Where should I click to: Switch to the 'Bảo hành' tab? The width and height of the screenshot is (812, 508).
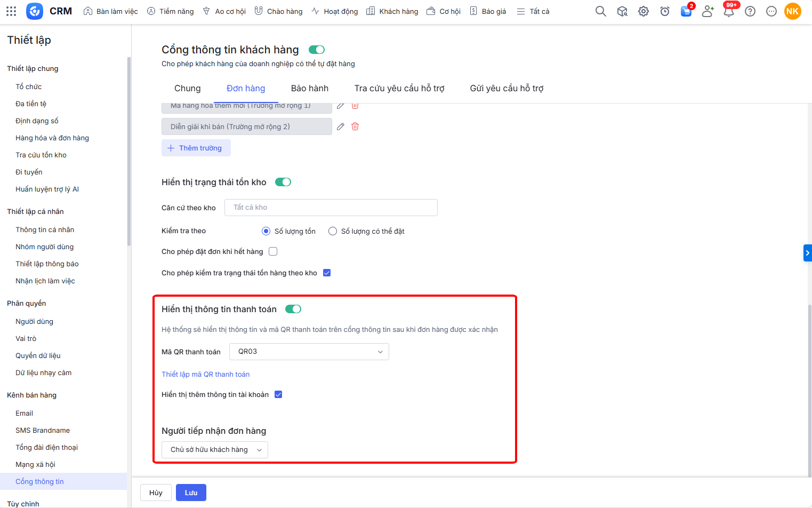310,89
